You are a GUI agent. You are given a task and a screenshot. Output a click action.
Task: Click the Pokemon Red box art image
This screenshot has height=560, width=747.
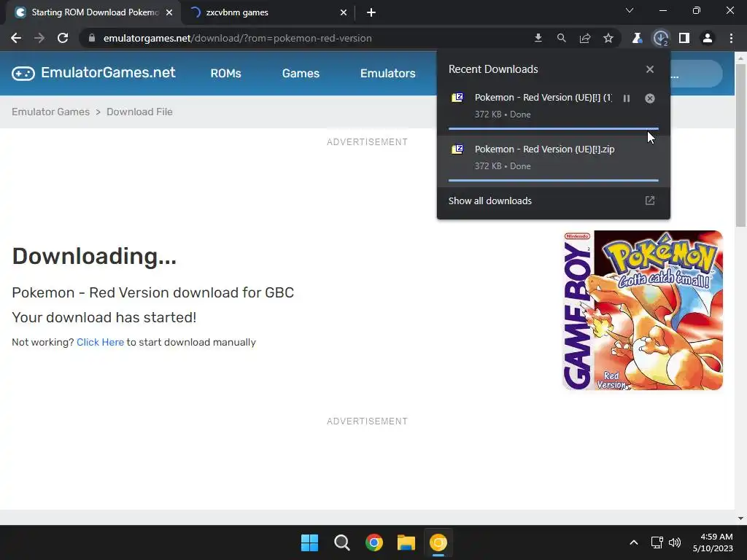(642, 310)
